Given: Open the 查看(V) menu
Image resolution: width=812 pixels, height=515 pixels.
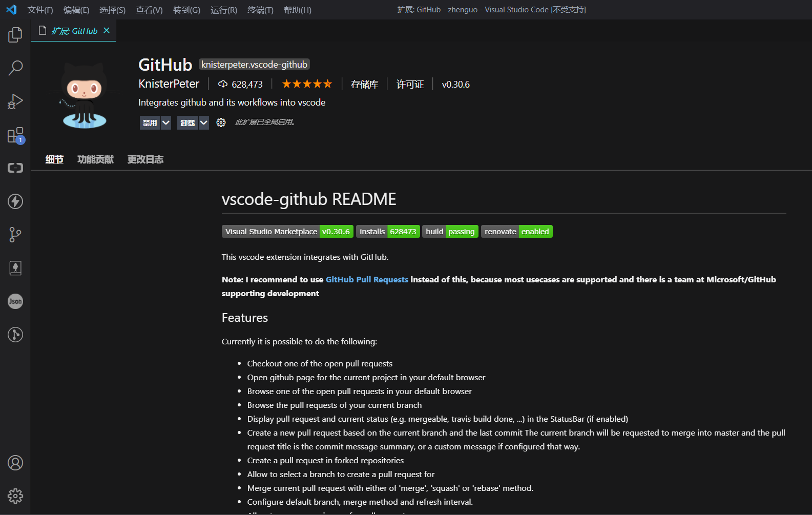Looking at the screenshot, I should [x=149, y=10].
